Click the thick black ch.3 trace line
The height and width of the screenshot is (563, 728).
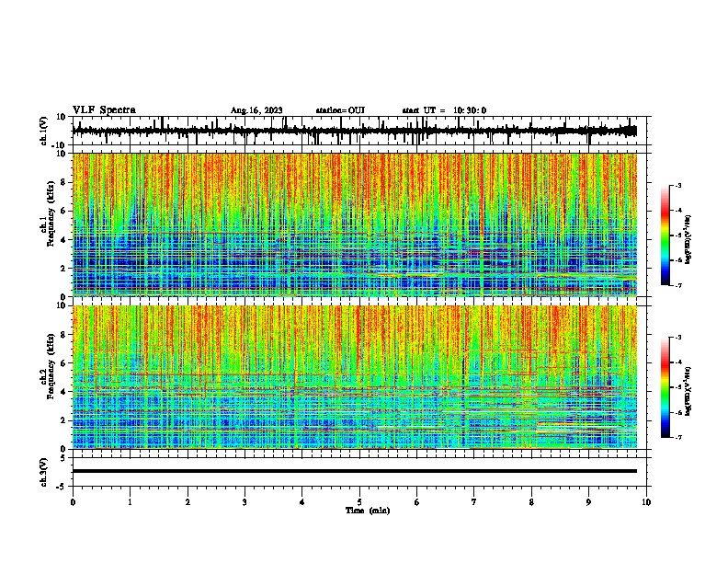click(x=354, y=471)
